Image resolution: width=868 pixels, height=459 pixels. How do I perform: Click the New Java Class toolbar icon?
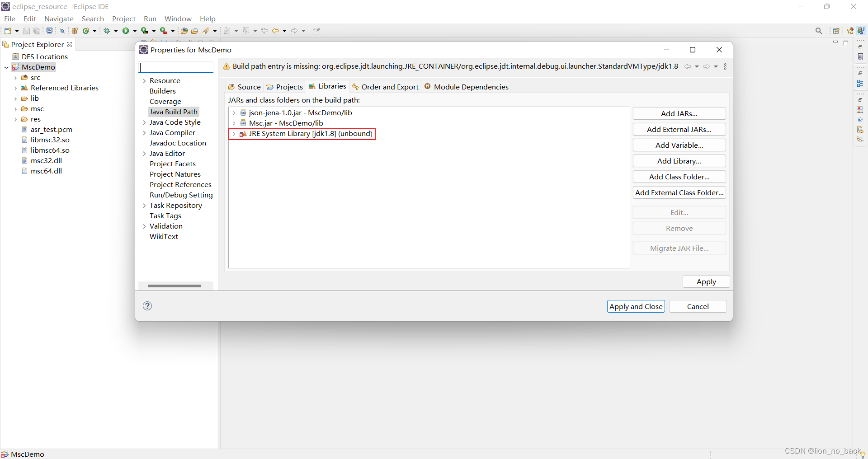tap(86, 31)
